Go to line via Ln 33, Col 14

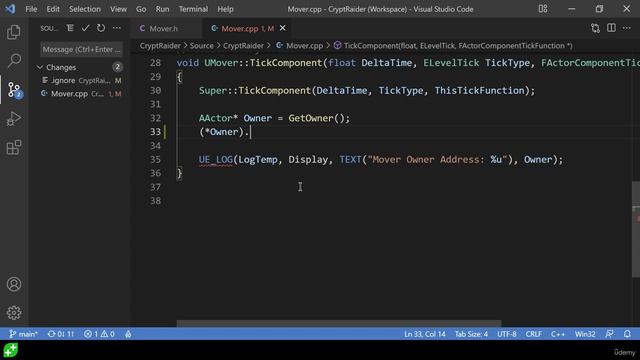[x=424, y=334]
